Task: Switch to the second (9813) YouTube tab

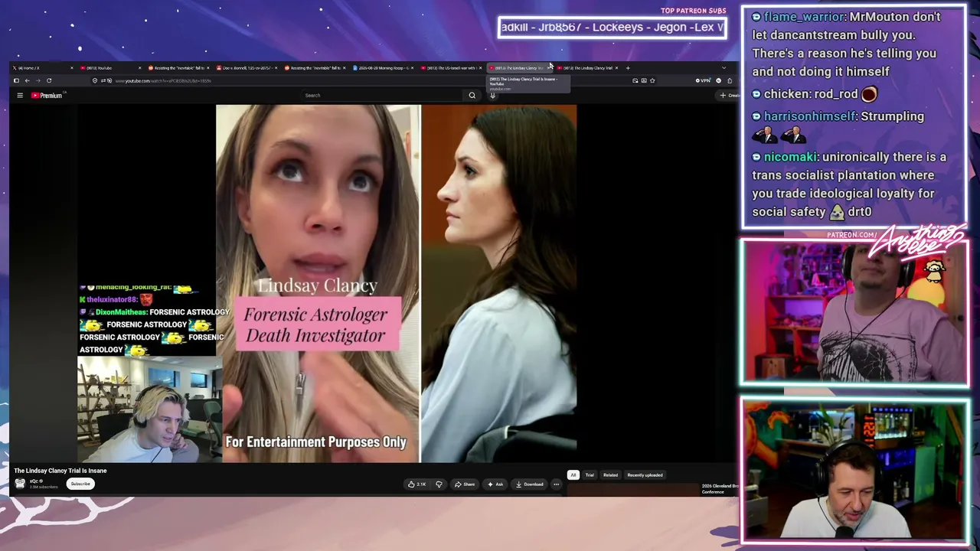Action: 110,68
